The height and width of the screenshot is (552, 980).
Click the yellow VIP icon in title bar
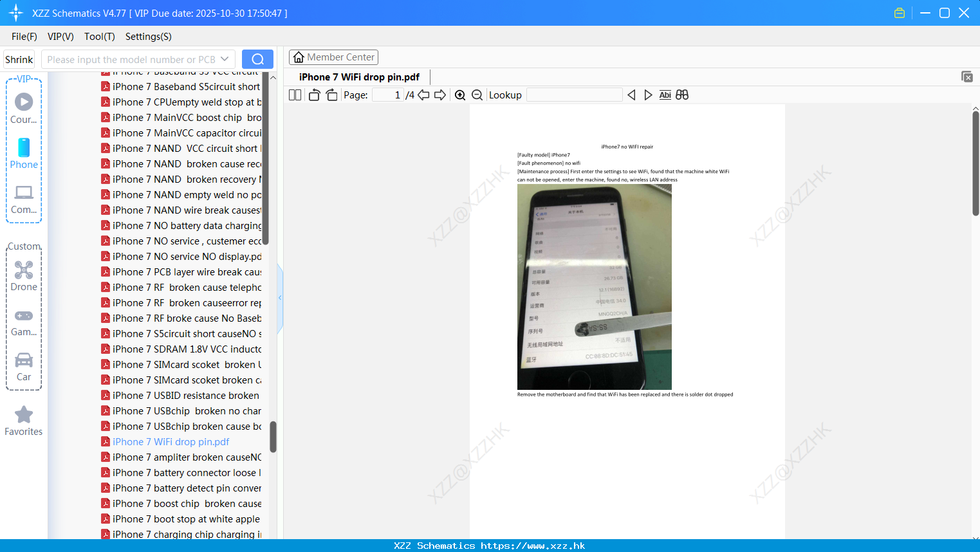pos(900,13)
